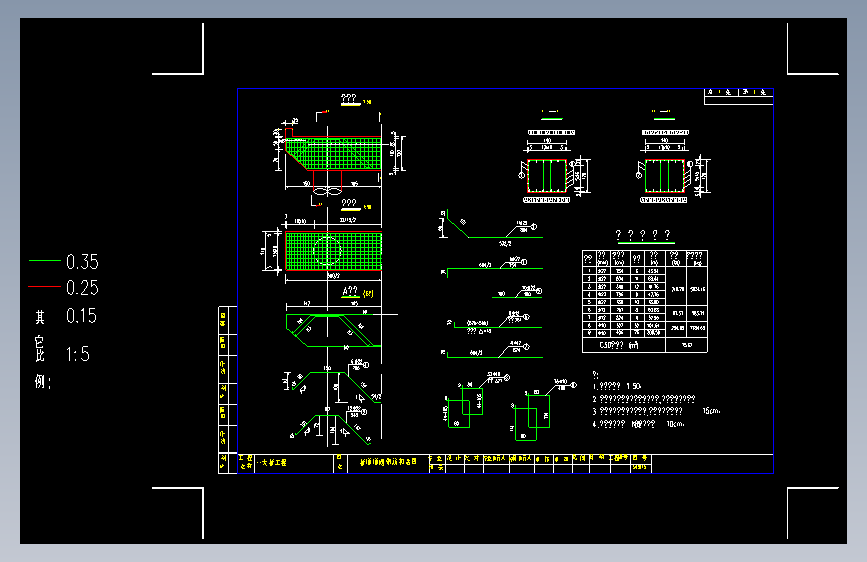Click the hatched elevation view at top
Viewport: 867px width, 562px height.
(333, 153)
